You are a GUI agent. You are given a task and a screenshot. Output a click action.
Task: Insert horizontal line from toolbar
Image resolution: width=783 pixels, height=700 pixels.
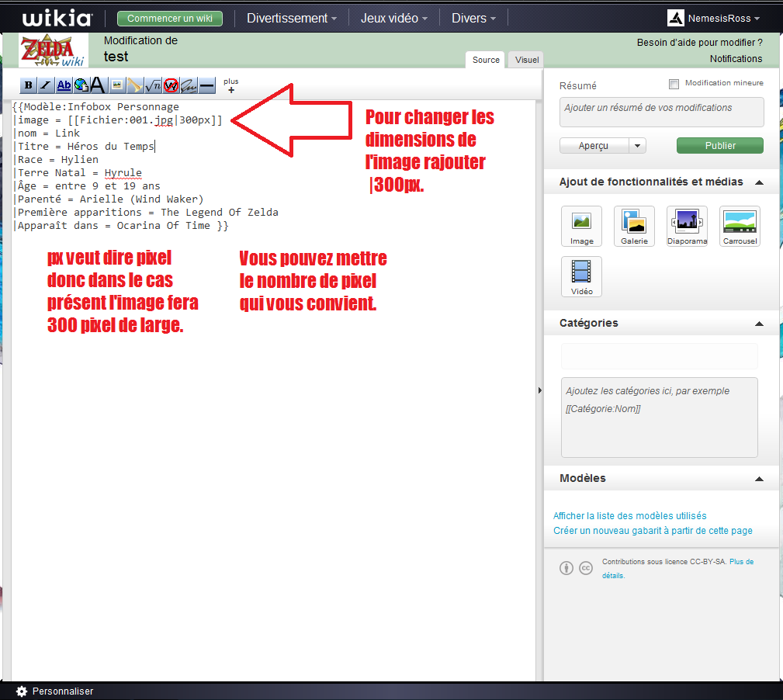tap(206, 85)
